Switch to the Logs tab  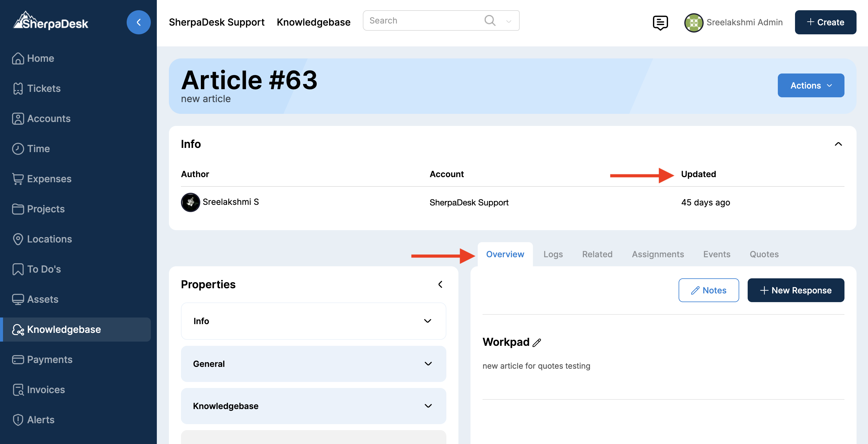(x=553, y=254)
